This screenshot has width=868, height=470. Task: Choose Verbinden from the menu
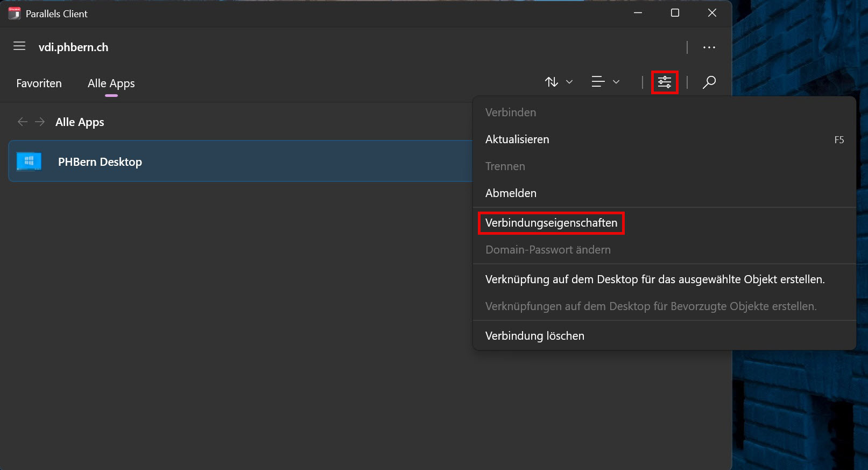pyautogui.click(x=664, y=113)
